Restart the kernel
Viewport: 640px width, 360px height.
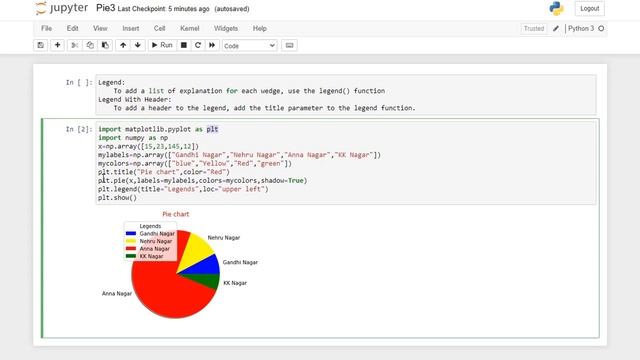198,45
